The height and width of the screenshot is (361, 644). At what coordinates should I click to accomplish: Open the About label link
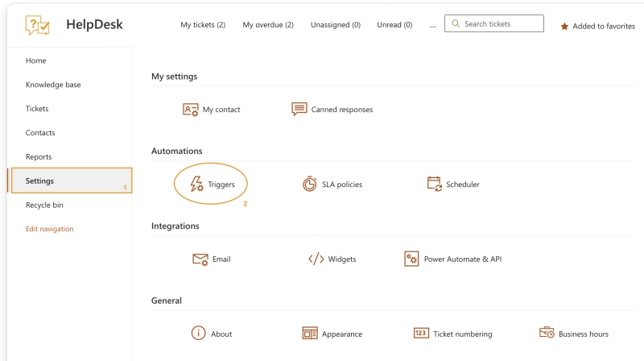tap(221, 334)
